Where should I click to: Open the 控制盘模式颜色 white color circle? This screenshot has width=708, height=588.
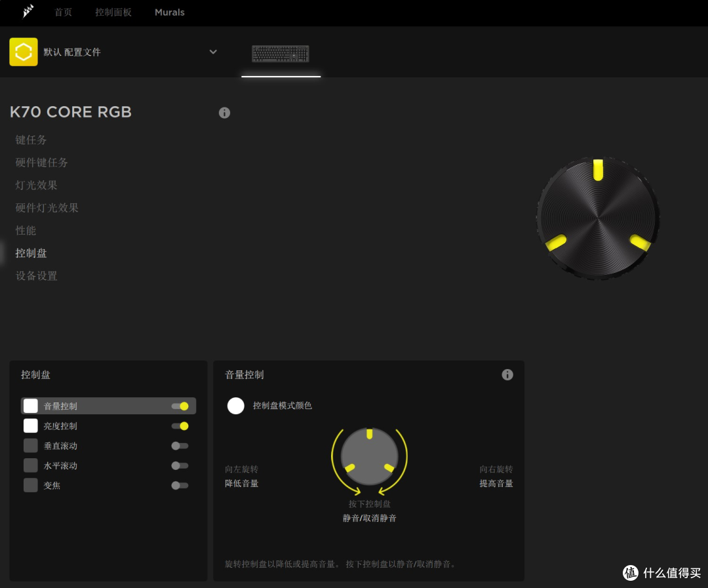pos(236,406)
